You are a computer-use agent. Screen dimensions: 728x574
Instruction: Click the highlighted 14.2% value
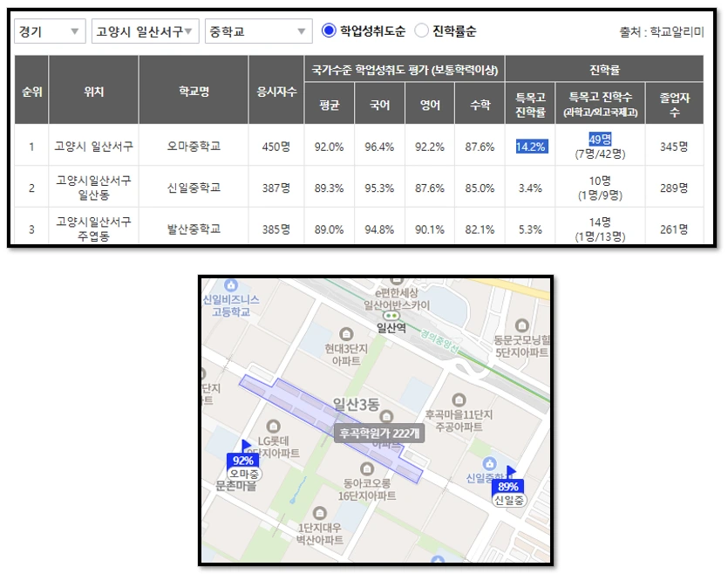(x=531, y=147)
